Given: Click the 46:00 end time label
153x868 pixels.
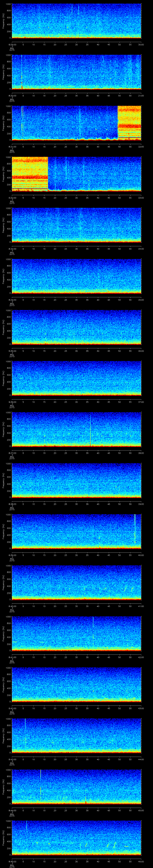Looking at the screenshot, I should 141,861.
